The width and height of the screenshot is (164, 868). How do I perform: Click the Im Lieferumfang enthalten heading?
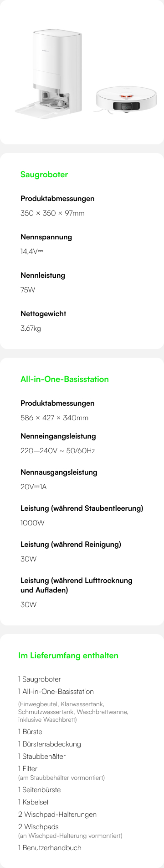coord(68,656)
